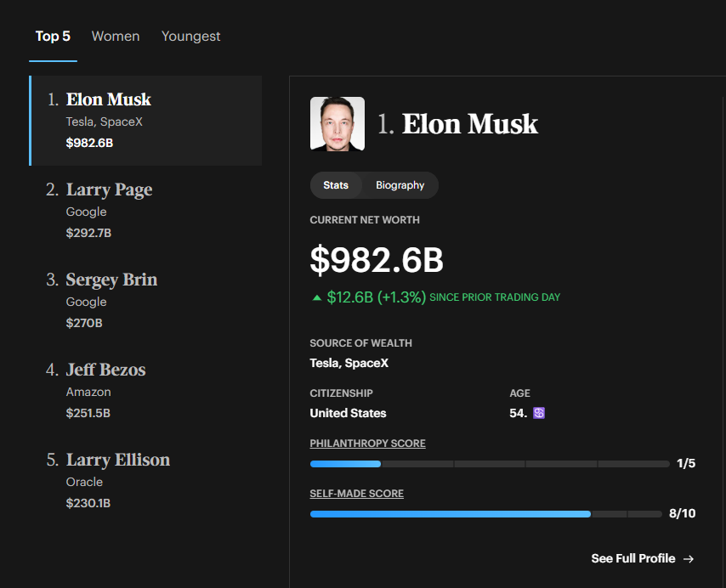Click the $12.6B (+1.3%) change text
This screenshot has height=588, width=726.
[376, 297]
